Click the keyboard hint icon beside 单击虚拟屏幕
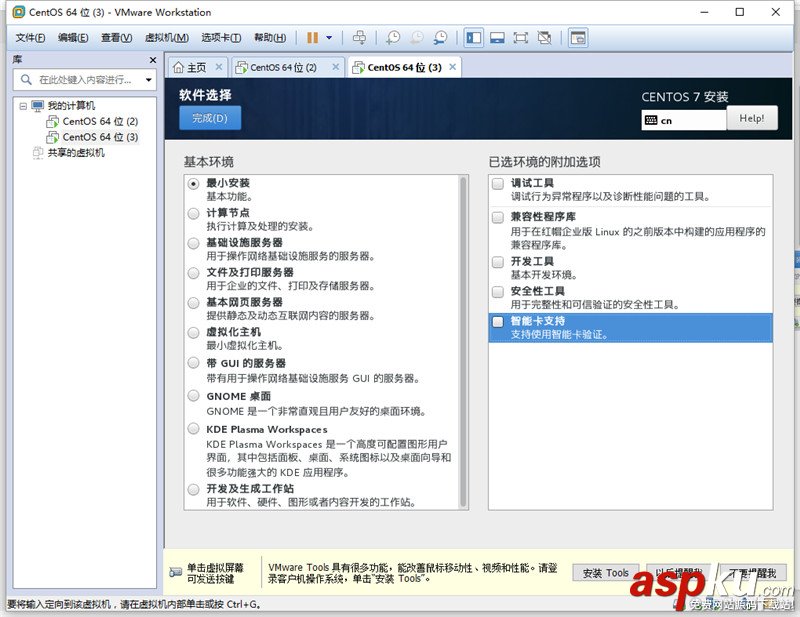Screen dimensions: 800x617 176,573
